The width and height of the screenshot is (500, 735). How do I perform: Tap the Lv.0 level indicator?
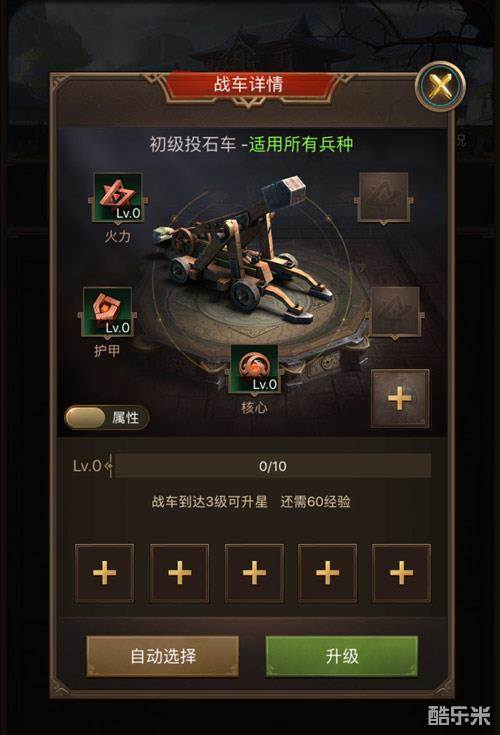87,466
